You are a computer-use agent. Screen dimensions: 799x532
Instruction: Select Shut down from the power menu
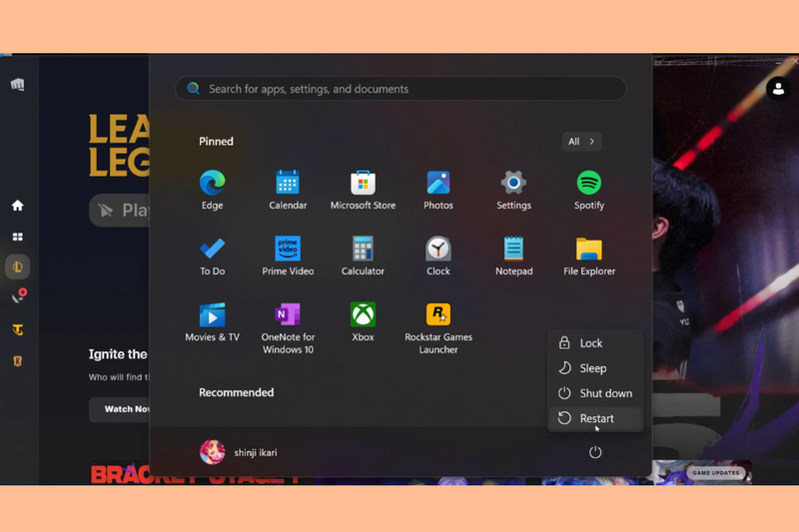(x=595, y=393)
